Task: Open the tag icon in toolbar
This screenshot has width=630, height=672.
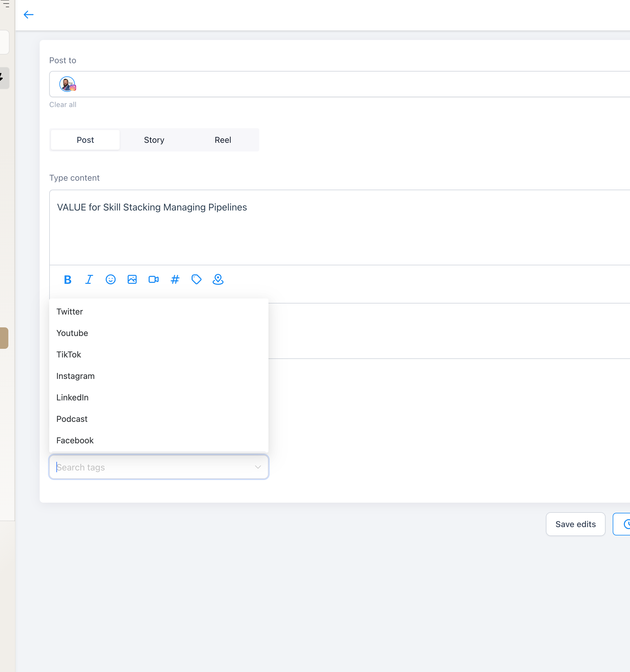Action: (197, 280)
